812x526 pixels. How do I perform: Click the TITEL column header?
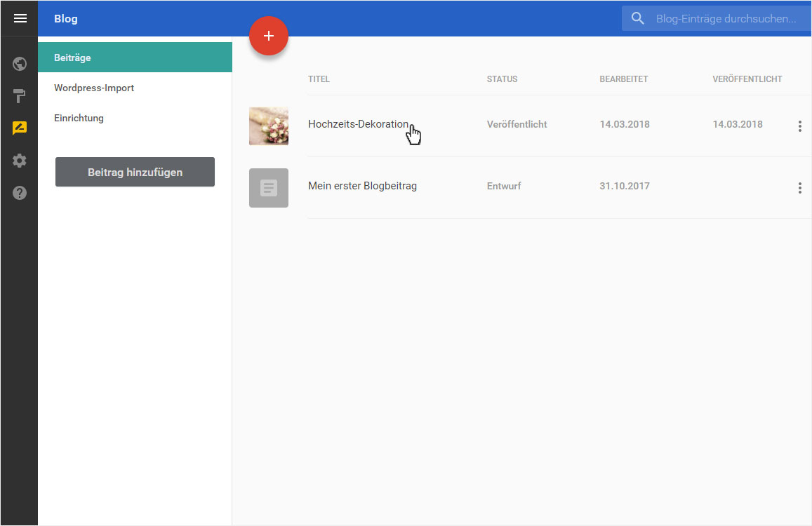319,79
